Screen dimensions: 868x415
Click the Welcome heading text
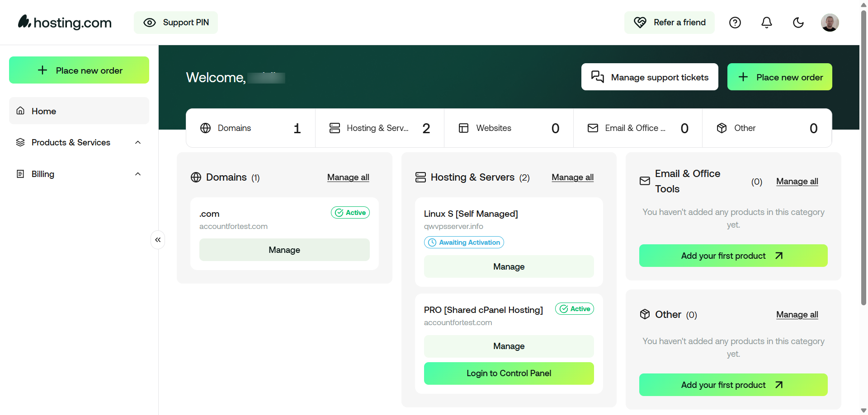click(216, 78)
